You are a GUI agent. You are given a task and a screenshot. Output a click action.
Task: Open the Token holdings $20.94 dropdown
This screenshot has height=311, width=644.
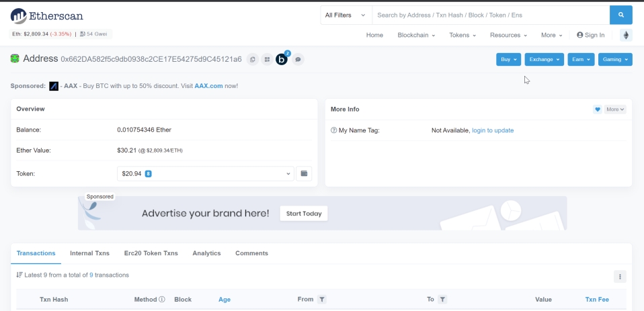click(x=206, y=173)
